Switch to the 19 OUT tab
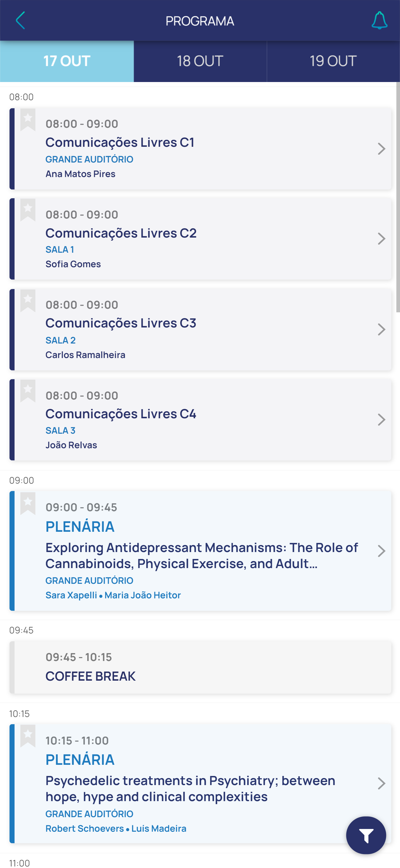 point(333,61)
